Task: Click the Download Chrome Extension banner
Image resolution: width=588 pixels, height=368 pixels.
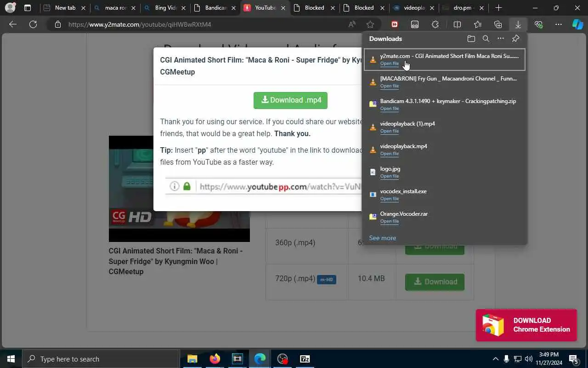Action: [x=526, y=325]
